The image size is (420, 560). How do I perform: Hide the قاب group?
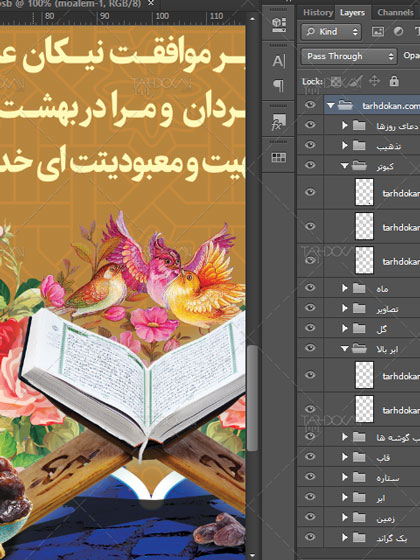(x=310, y=456)
